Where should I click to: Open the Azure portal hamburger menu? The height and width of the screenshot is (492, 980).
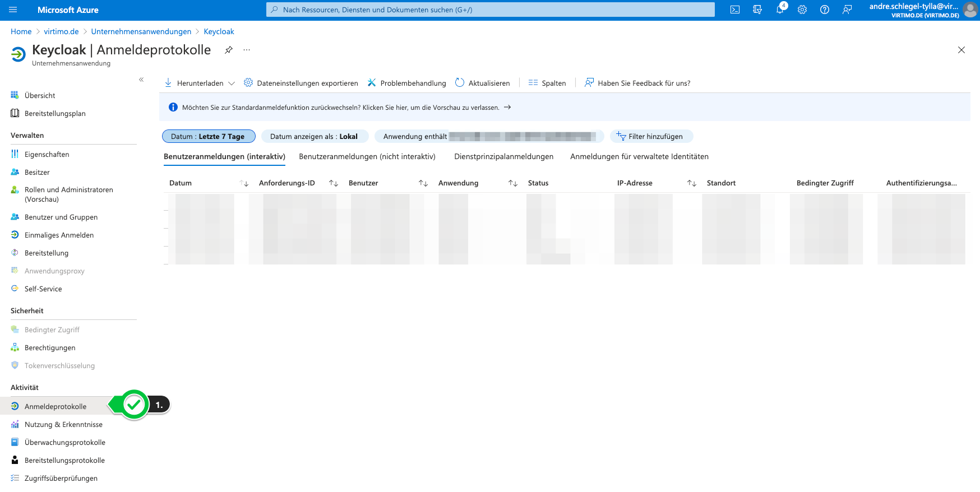point(13,10)
